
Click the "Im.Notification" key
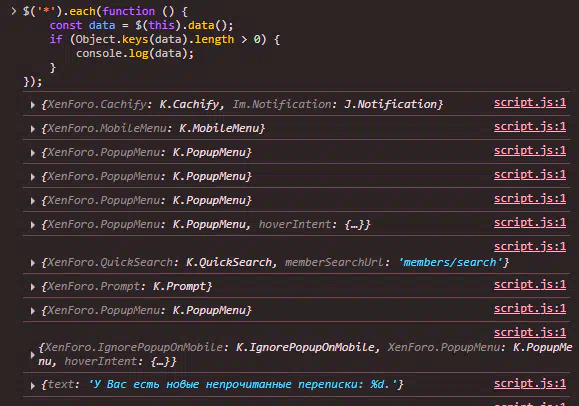(x=282, y=105)
